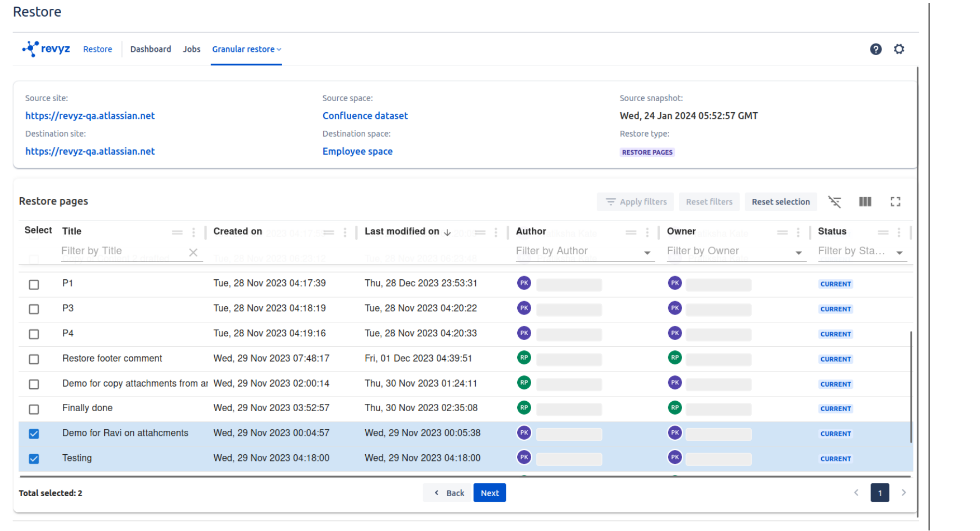Screen dimensions: 980x531
Task: Check the P3 row checkbox
Action: [x=34, y=309]
